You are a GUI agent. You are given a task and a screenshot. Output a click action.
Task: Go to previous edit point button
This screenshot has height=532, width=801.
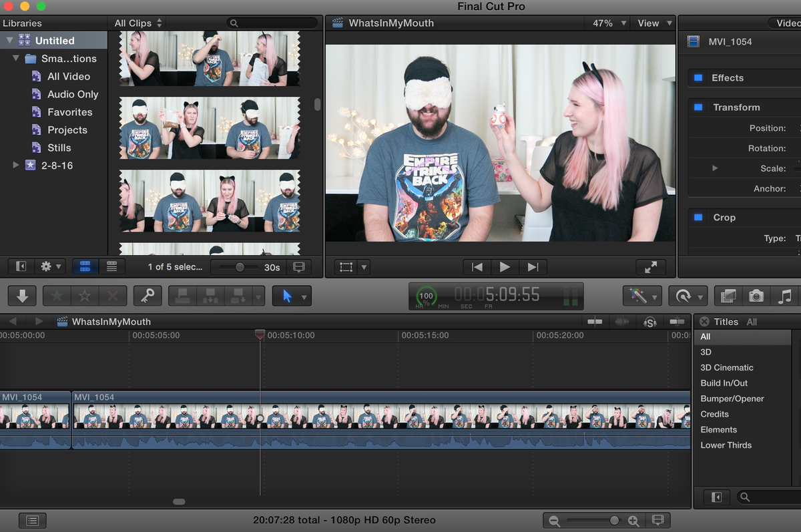point(477,267)
